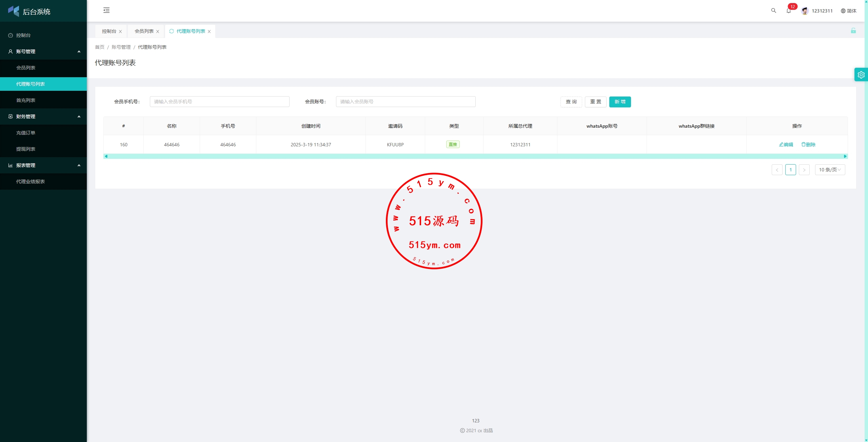Click the 编辑 pencil icon for row 160
Screen dimensions: 868x442
781,145
